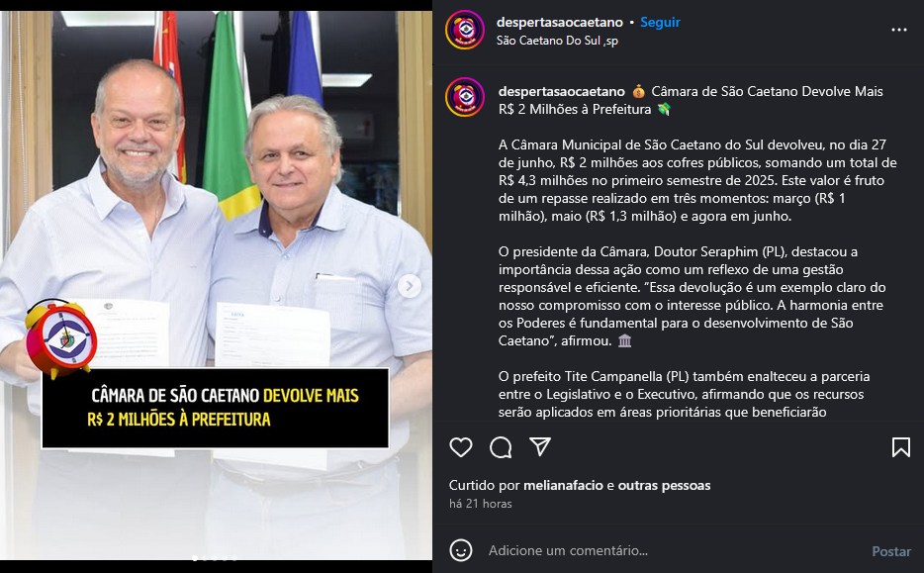Image resolution: width=924 pixels, height=573 pixels.
Task: Open the three-dot more options menu
Action: (x=898, y=30)
